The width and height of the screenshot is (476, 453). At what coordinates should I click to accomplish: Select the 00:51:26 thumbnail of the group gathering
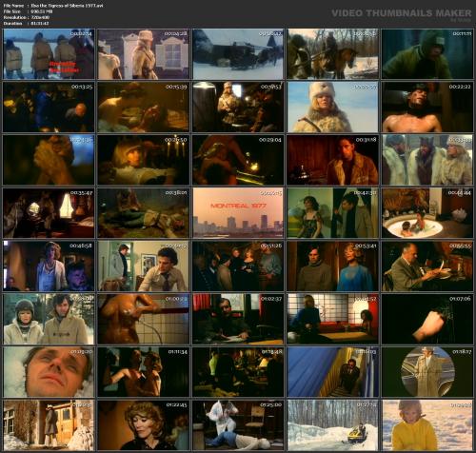[238, 266]
